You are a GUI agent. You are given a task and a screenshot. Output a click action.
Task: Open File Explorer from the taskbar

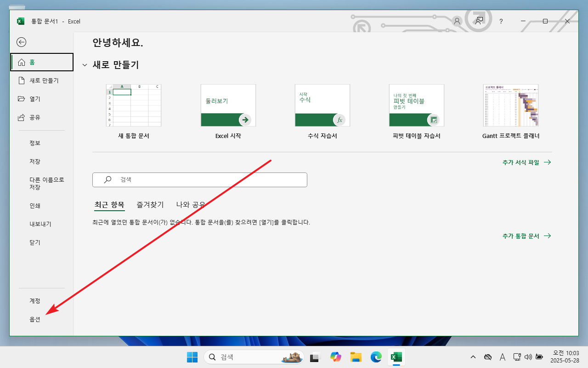tap(356, 357)
